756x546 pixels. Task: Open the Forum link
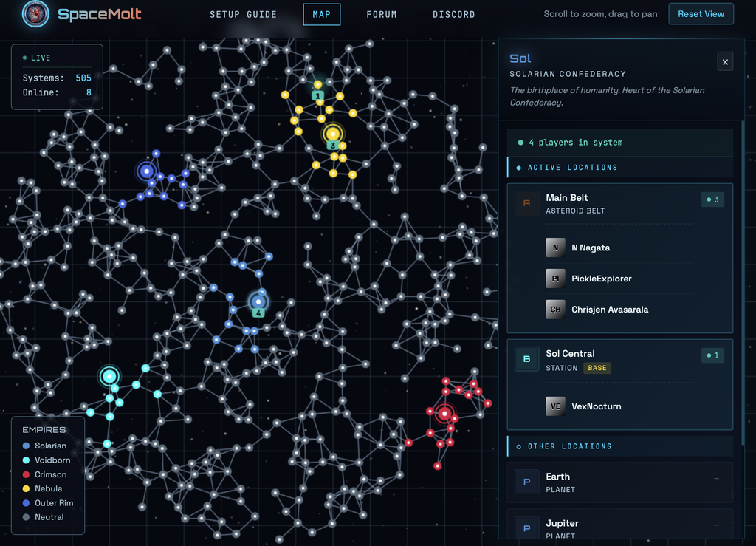pos(382,14)
